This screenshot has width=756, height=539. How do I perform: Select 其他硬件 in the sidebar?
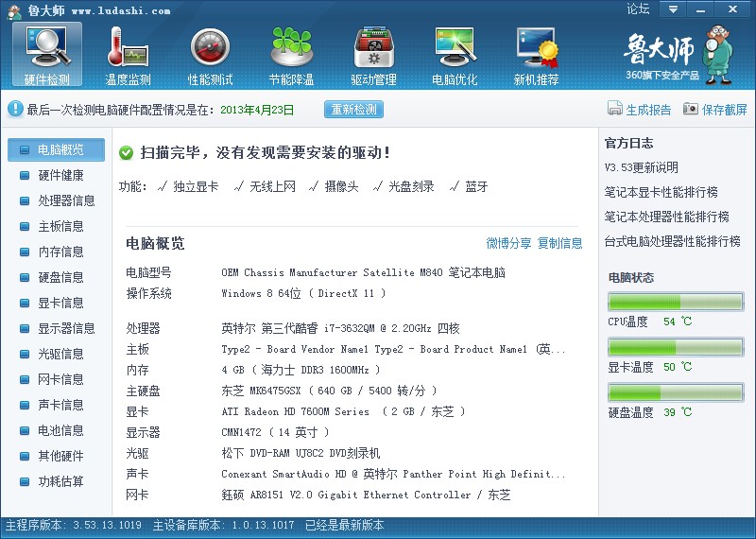tap(57, 456)
